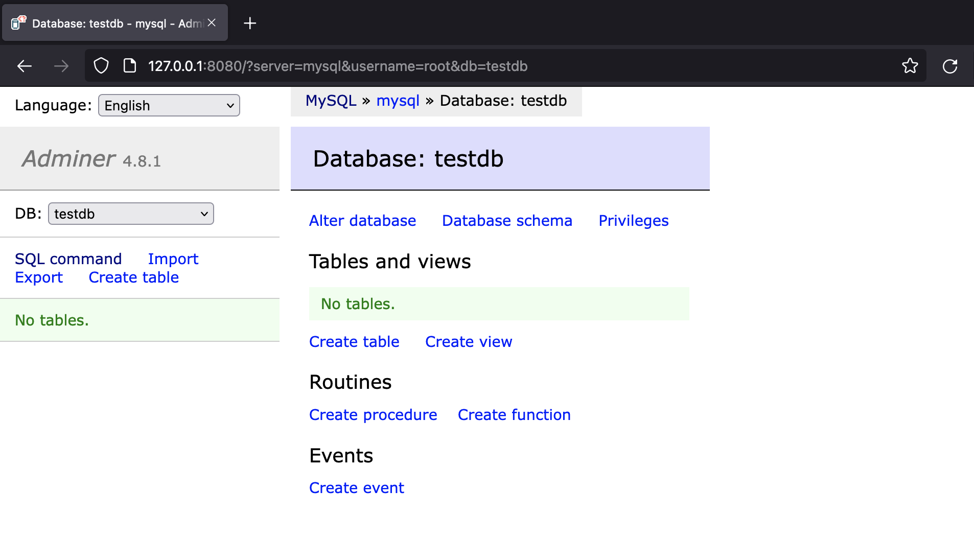Expand the DB selector showing testdb
974x560 pixels.
click(x=131, y=214)
